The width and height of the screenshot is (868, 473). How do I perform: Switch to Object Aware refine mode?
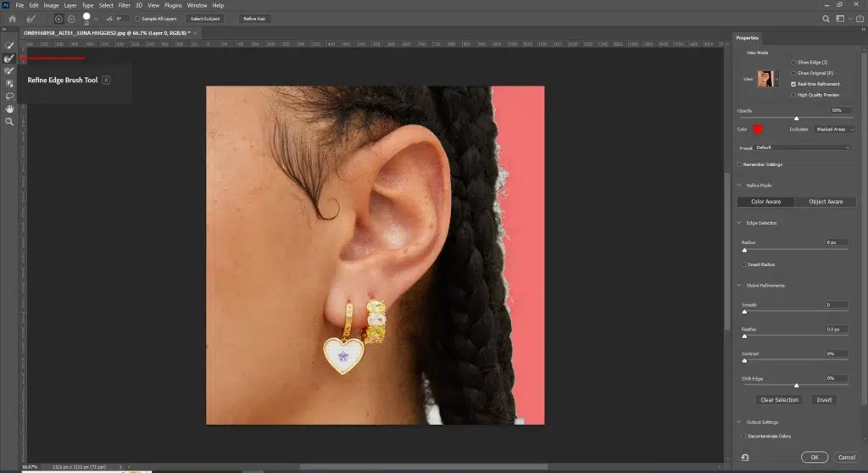[x=826, y=202]
